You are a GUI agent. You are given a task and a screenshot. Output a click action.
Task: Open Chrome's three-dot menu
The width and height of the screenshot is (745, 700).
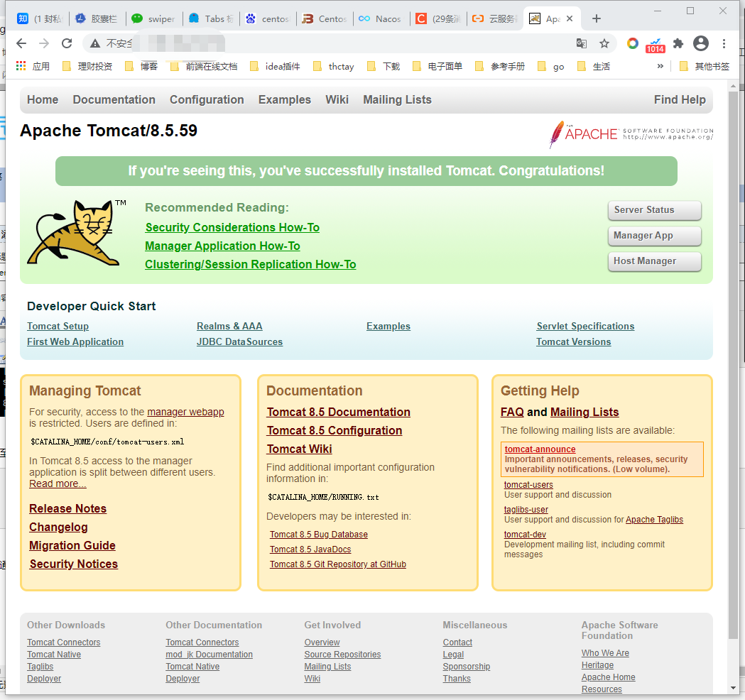tap(724, 43)
